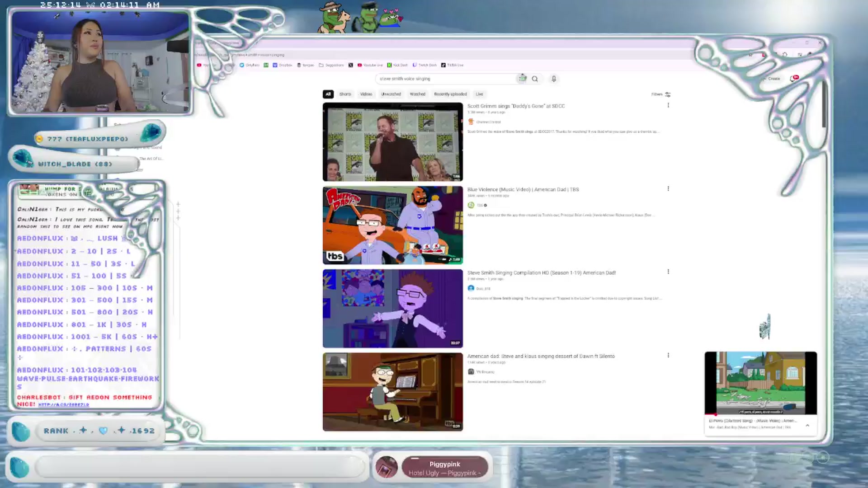
Task: Click the streamer webcam overlay
Action: pos(100,62)
